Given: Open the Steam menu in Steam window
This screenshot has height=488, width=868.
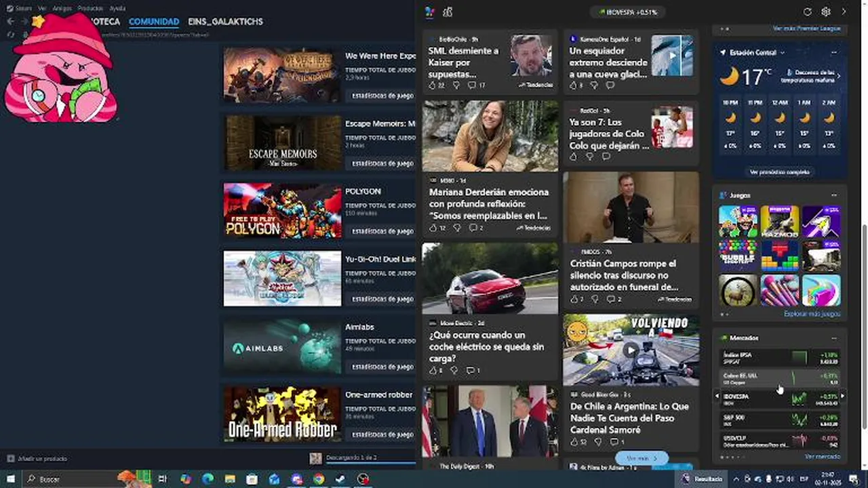Looking at the screenshot, I should [24, 8].
